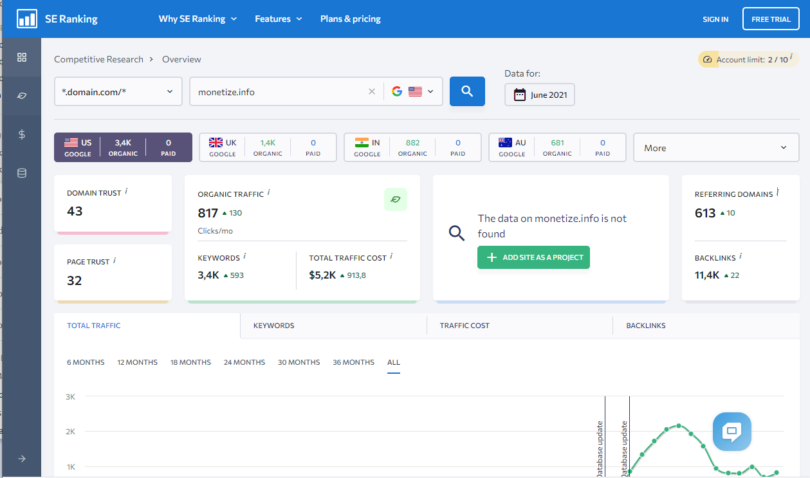Viewport: 810px width, 478px height.
Task: Click the Total Traffic Cost value $5,2K
Action: point(322,275)
